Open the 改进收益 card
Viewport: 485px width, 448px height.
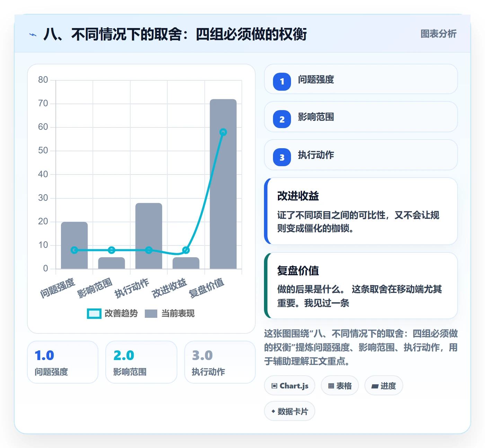(361, 211)
